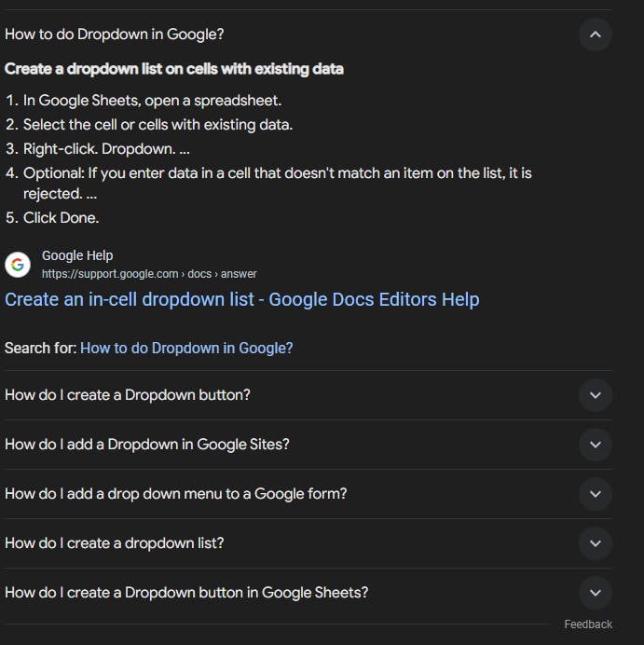Image resolution: width=644 pixels, height=645 pixels.
Task: Collapse the 'How to do Dropdown in Google?' answer chevron
Action: [x=596, y=34]
